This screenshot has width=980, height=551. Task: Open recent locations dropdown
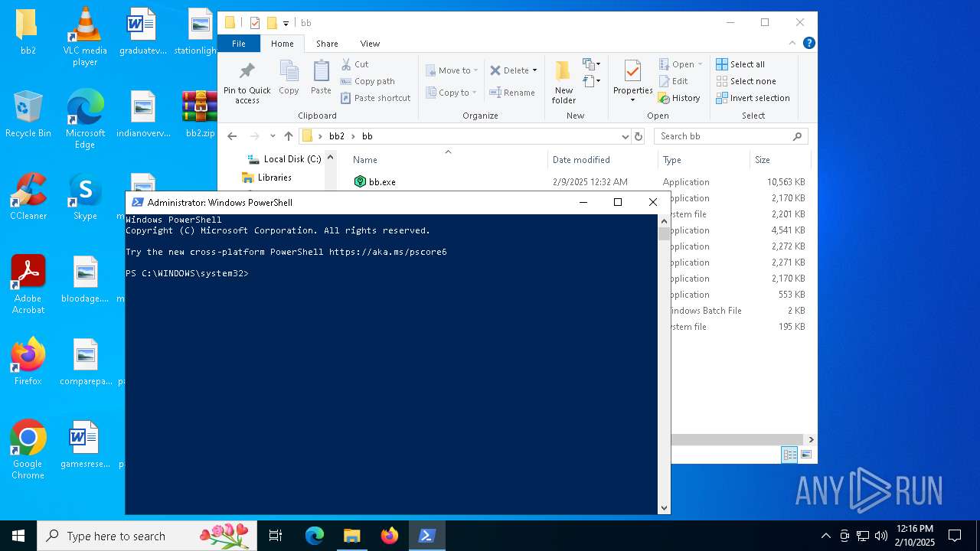click(273, 136)
